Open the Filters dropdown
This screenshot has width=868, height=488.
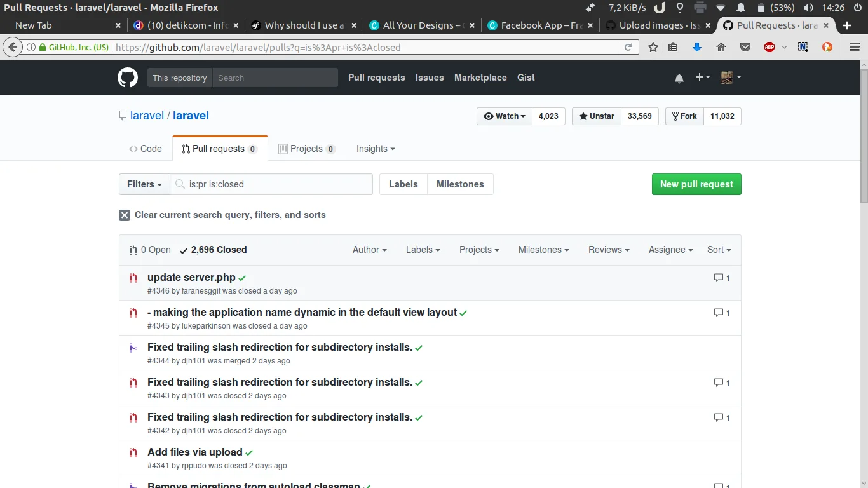coord(144,184)
